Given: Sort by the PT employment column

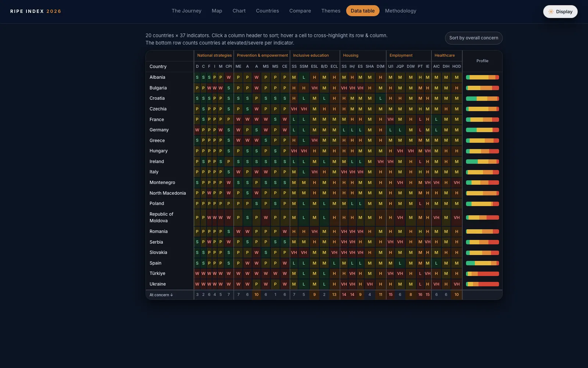Looking at the screenshot, I should pos(420,67).
